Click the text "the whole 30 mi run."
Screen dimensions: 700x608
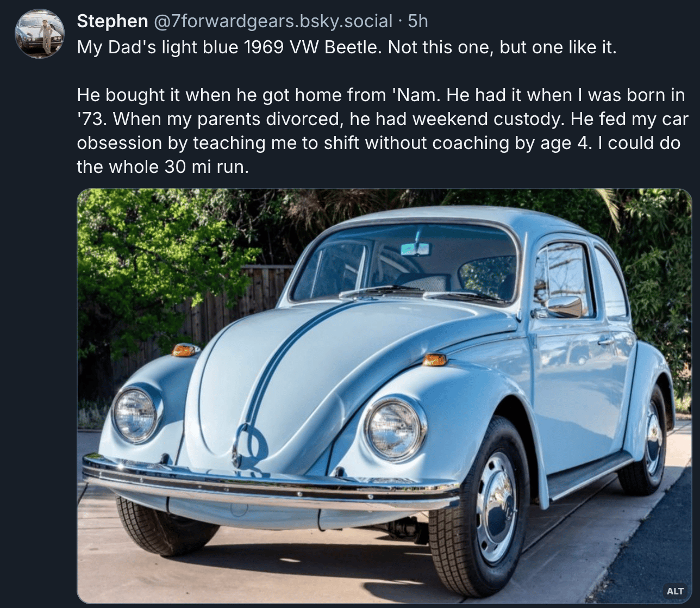point(162,167)
